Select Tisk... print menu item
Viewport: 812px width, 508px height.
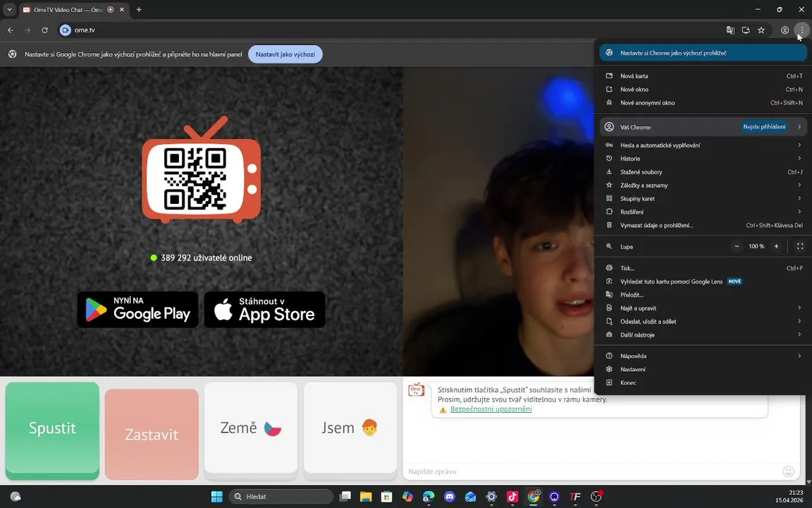[x=703, y=268]
